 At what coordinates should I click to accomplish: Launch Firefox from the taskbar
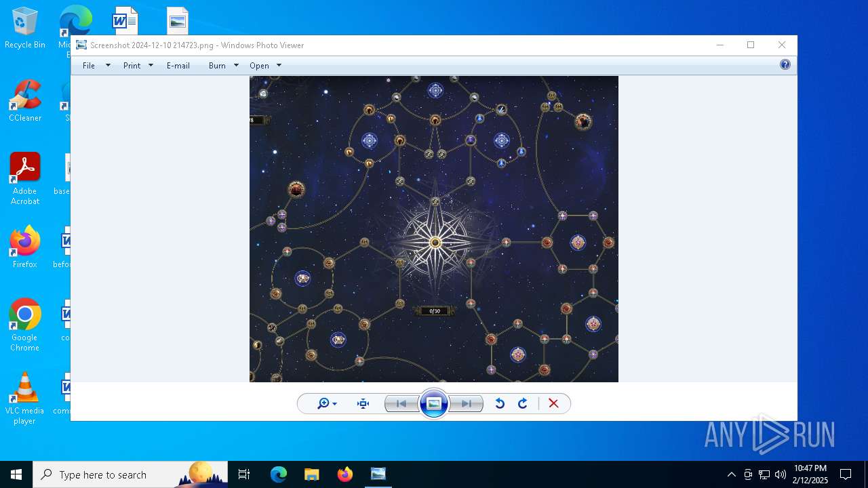[x=345, y=474]
